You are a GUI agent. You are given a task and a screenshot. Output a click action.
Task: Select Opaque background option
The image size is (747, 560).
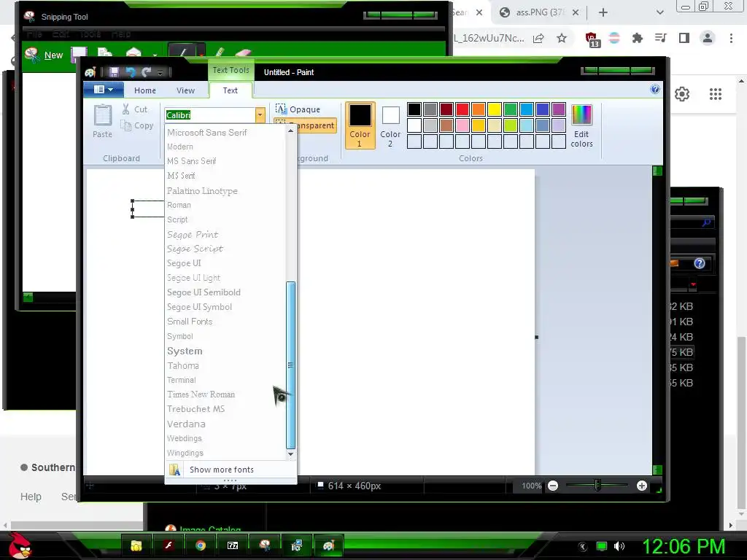(x=298, y=109)
